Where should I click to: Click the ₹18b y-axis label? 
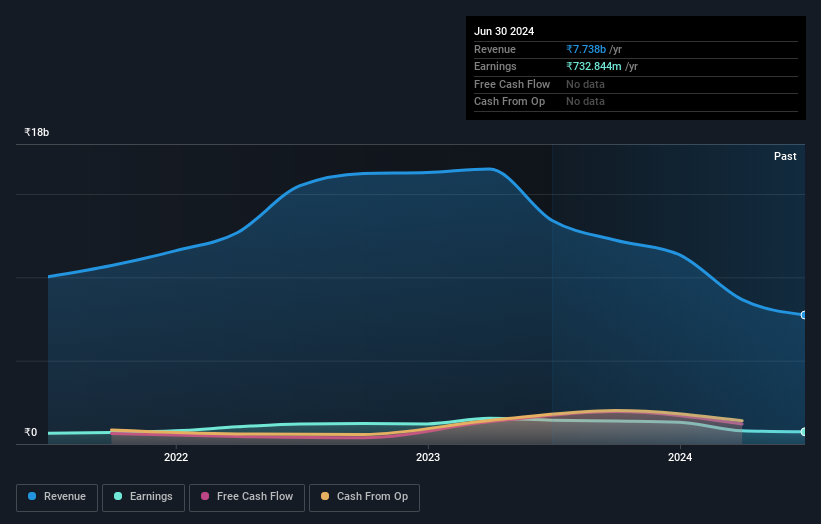(x=37, y=132)
